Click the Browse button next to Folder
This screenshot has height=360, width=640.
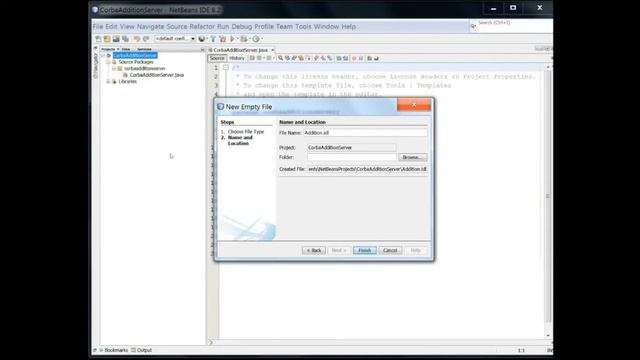click(412, 157)
